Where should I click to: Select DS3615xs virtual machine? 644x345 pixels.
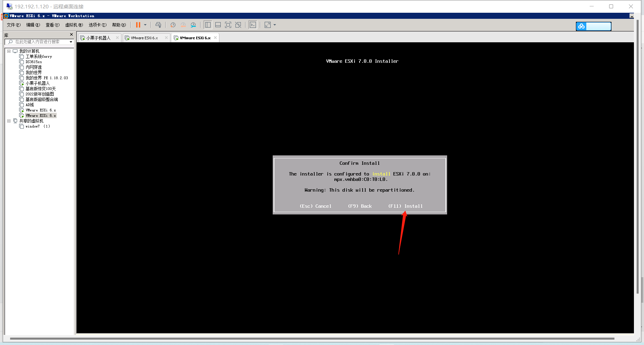click(x=34, y=62)
